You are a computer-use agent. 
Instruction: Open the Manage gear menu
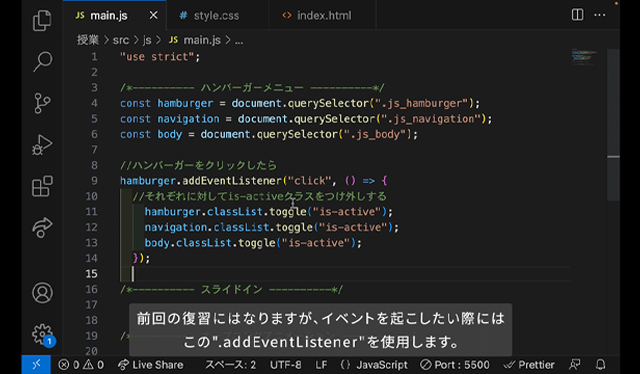point(42,334)
